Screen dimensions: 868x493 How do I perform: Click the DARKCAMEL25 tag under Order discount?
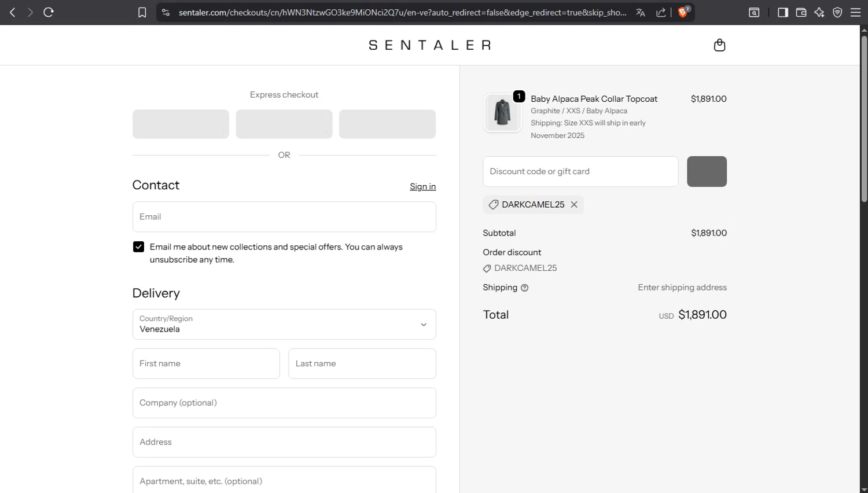click(520, 268)
